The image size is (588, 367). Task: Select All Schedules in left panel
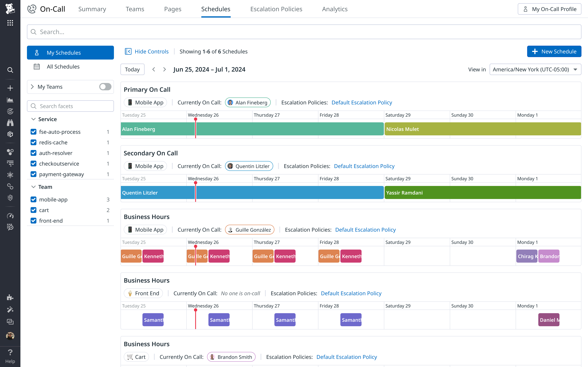63,66
